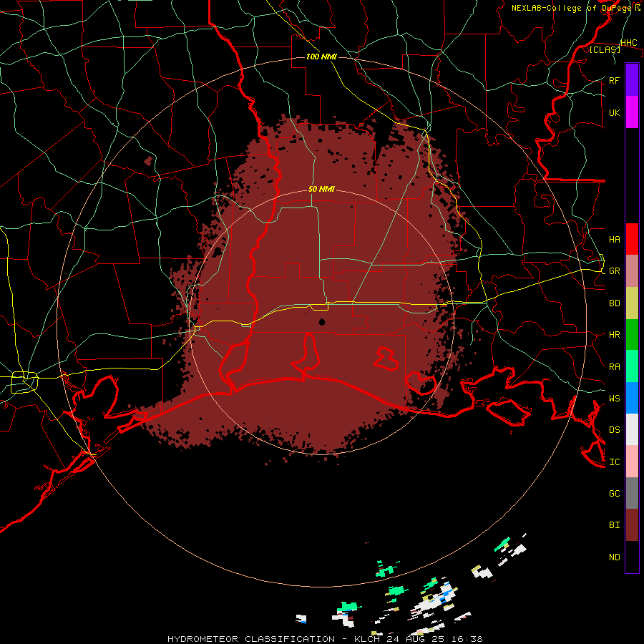Click the [CLAS] label
The width and height of the screenshot is (644, 644).
605,49
